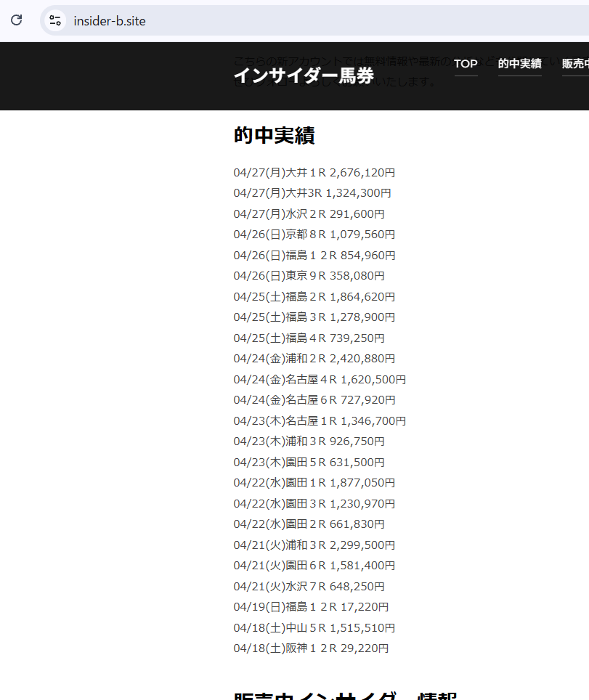Open the partially visible 販売中 navigation item
589x700 pixels.
point(575,64)
